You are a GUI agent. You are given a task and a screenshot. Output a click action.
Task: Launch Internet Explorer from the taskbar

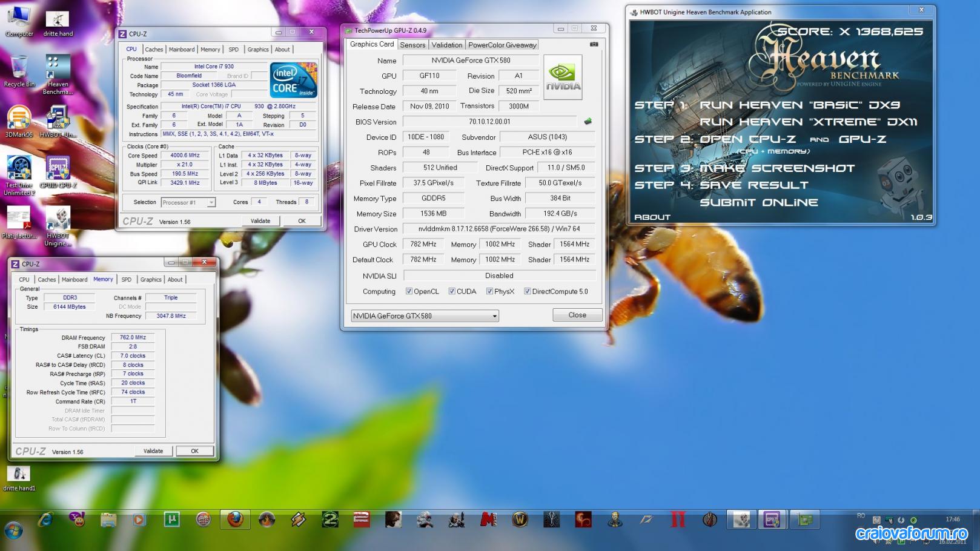45,520
